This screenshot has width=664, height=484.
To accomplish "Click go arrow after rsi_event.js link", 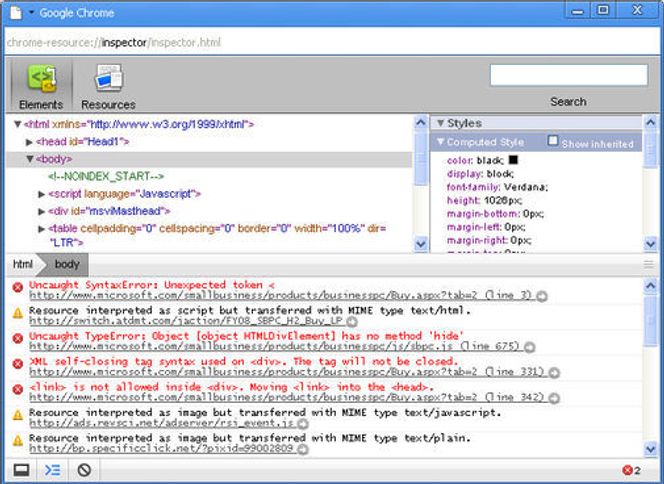I will pos(303,423).
